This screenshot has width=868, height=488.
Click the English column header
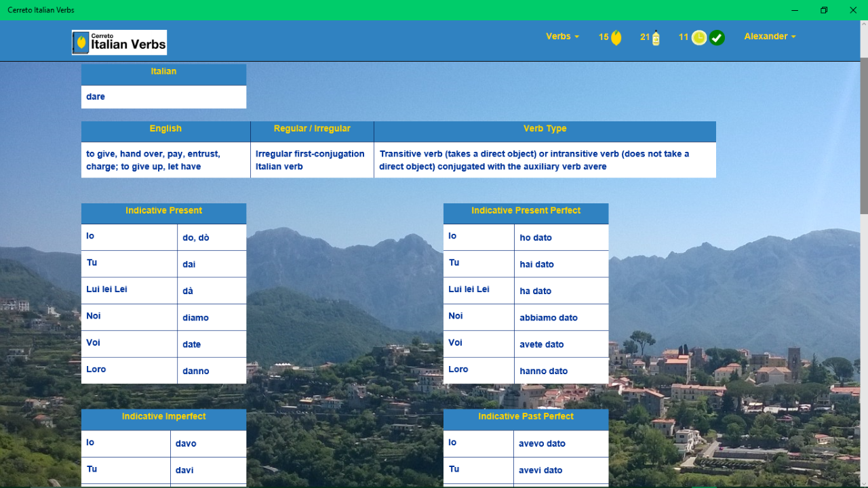click(x=165, y=128)
